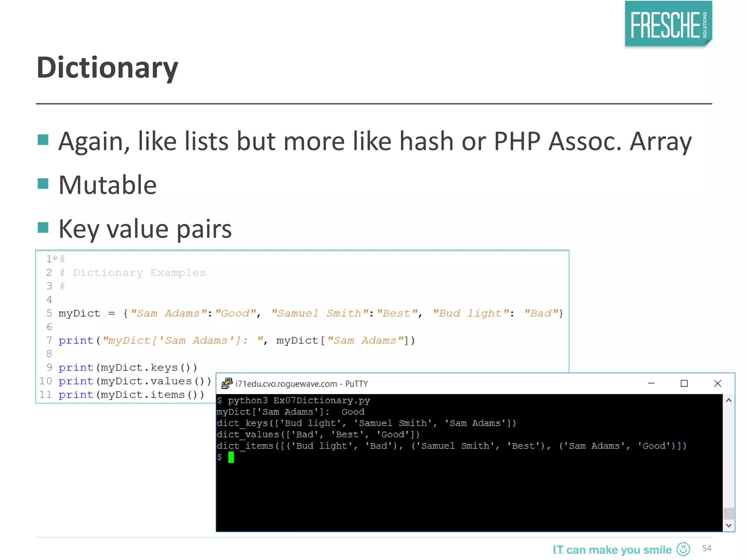Click the 'myDict['Sam Adams']: Good' output line
This screenshot has height=560, width=747.
[x=291, y=412]
